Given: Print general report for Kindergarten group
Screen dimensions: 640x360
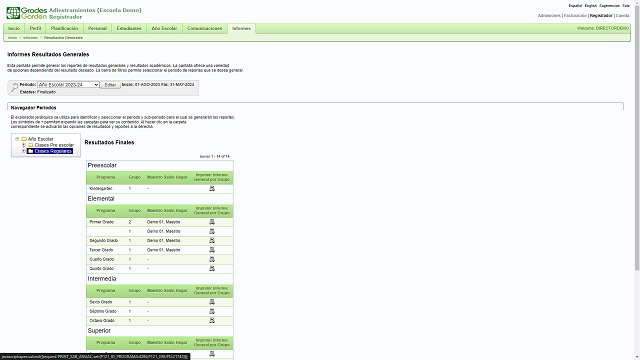Looking at the screenshot, I should tap(212, 189).
